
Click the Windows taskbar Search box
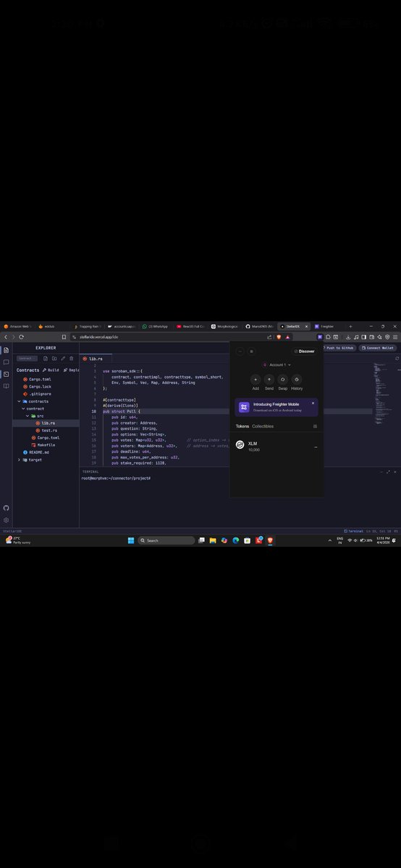click(166, 540)
